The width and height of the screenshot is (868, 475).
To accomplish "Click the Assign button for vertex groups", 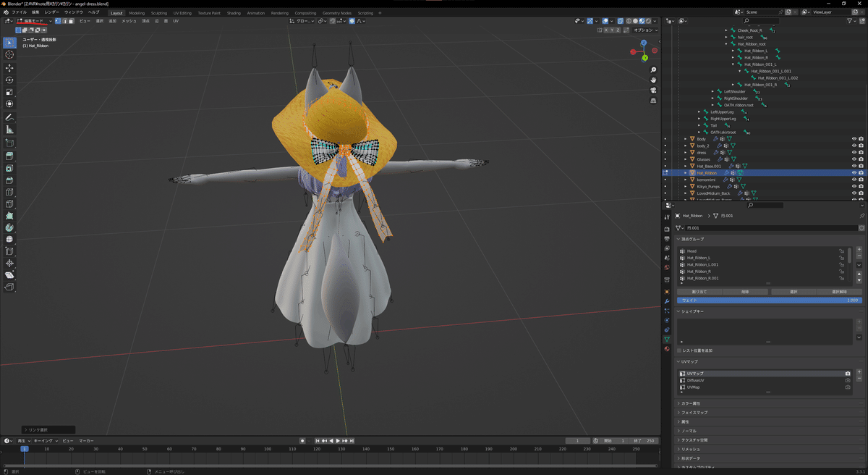I will click(x=699, y=292).
